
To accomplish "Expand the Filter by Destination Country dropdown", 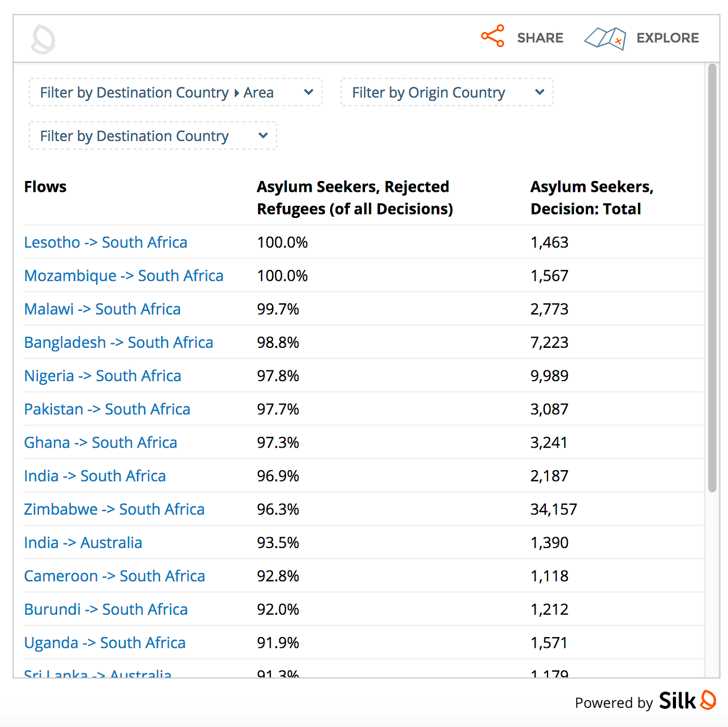I will pos(153,136).
